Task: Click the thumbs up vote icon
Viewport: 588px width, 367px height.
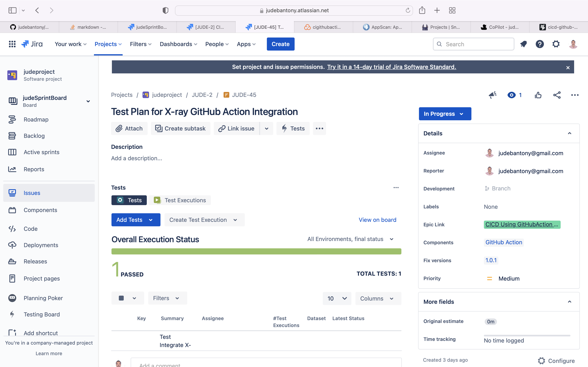Action: tap(538, 95)
